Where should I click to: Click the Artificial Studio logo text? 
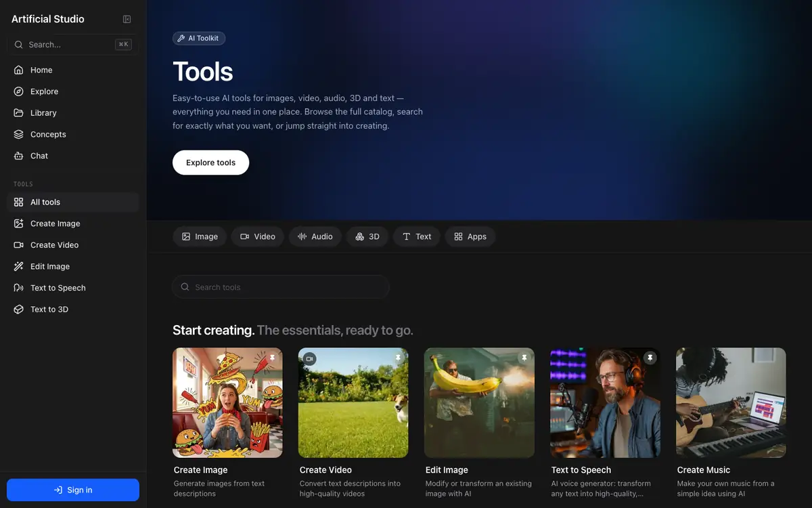(x=48, y=19)
